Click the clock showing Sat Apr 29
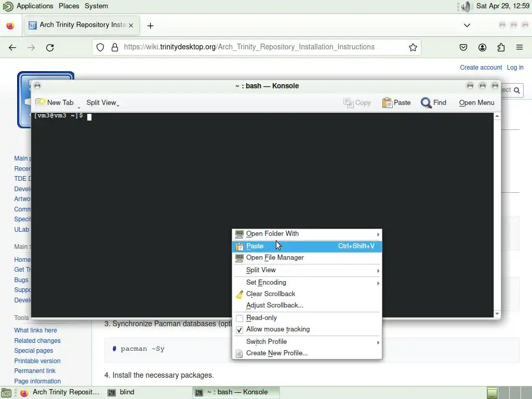Screen dimensions: 532x399 pyautogui.click(x=503, y=6)
